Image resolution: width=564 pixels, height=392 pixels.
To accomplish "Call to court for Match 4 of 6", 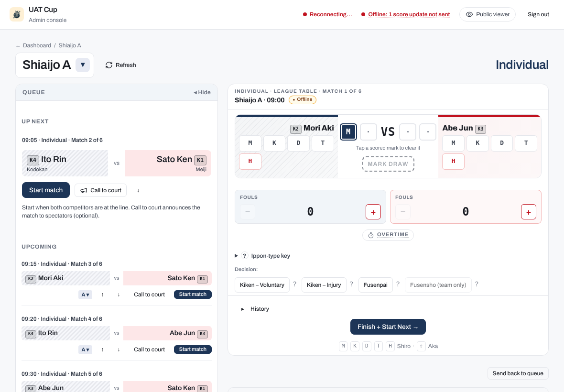I will pyautogui.click(x=149, y=349).
